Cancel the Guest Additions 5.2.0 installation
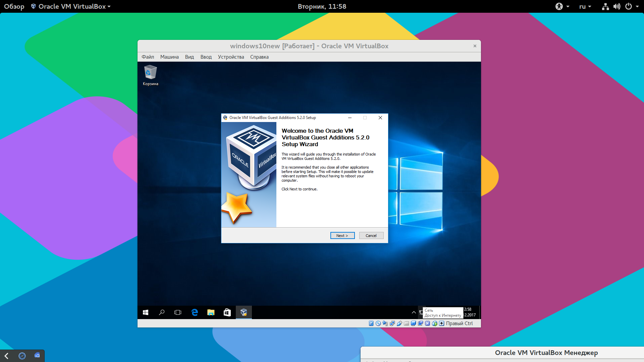This screenshot has width=644, height=362. [371, 235]
